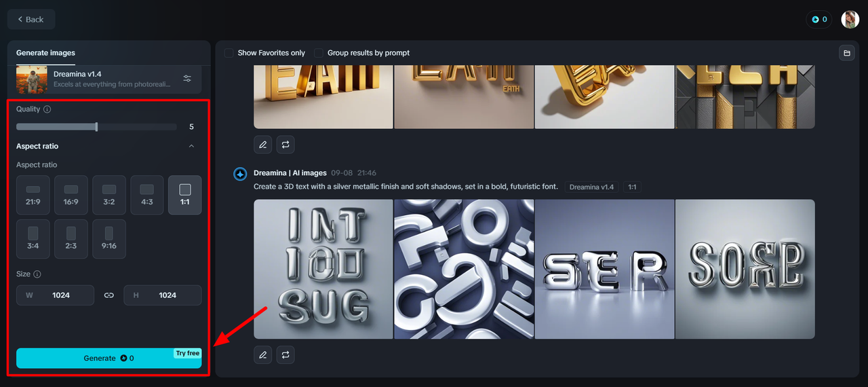
Task: Go back using the Back button
Action: pyautogui.click(x=31, y=19)
